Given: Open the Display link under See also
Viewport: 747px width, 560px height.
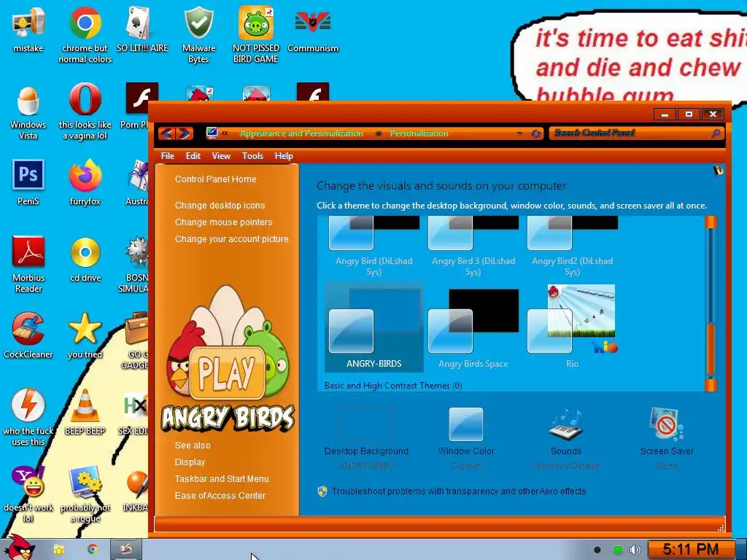Looking at the screenshot, I should pyautogui.click(x=190, y=462).
